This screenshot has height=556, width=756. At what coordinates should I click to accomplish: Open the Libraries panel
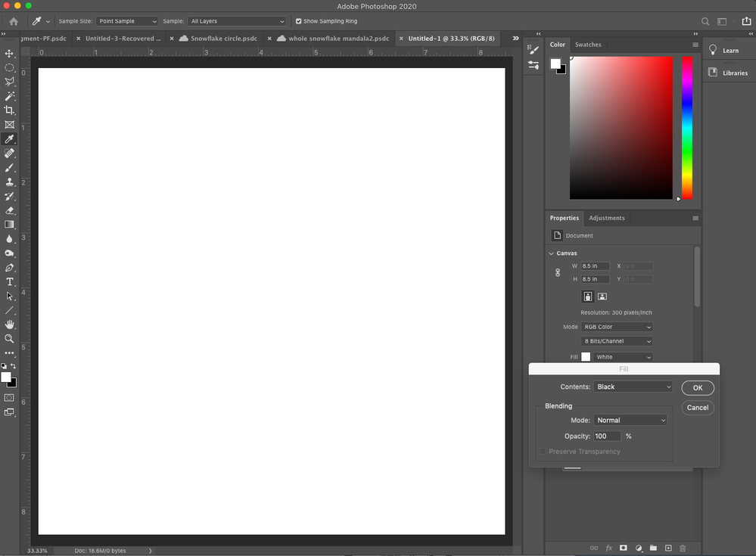coord(727,72)
